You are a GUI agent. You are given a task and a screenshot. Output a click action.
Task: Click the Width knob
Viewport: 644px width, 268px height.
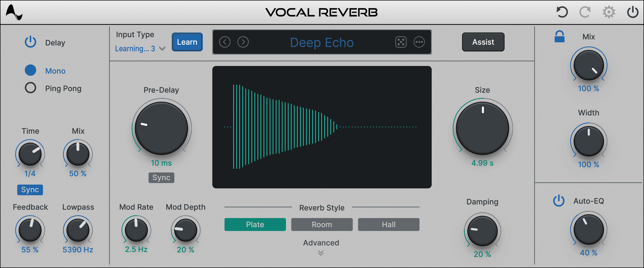(589, 141)
